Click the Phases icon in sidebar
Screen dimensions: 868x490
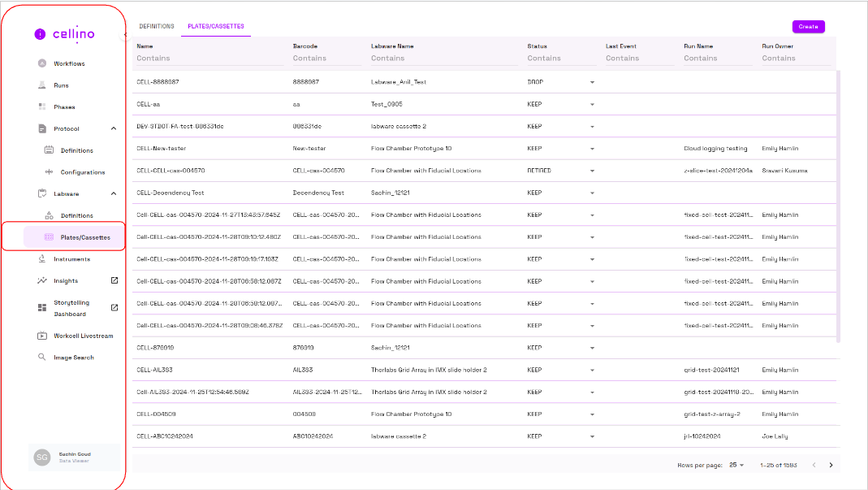click(42, 107)
